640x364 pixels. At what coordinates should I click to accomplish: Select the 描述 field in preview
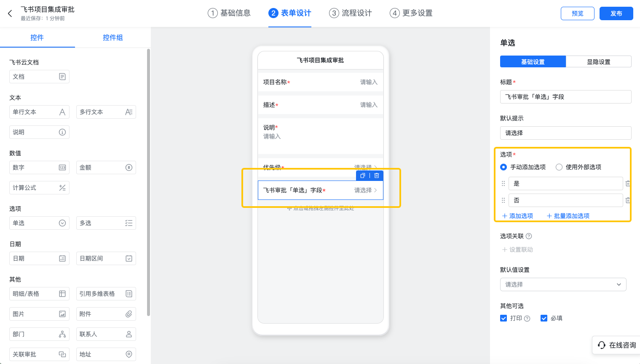321,105
